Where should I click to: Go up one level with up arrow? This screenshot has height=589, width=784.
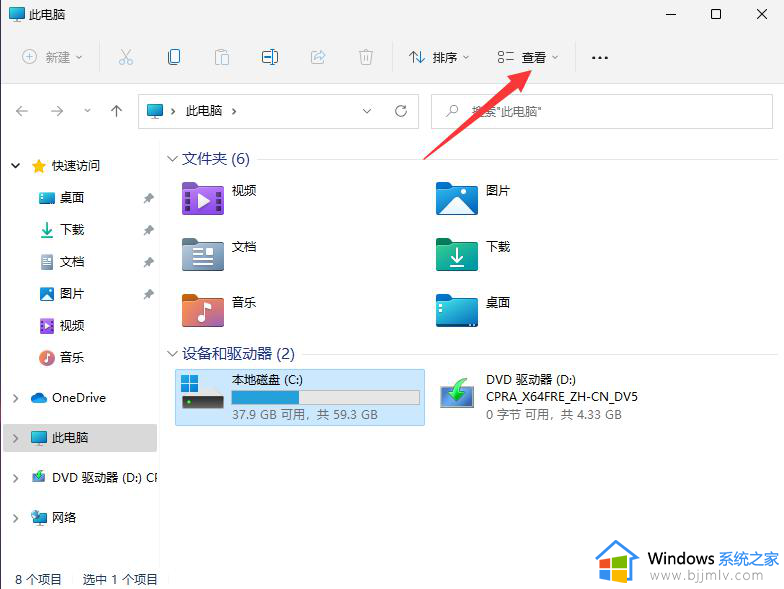click(116, 111)
